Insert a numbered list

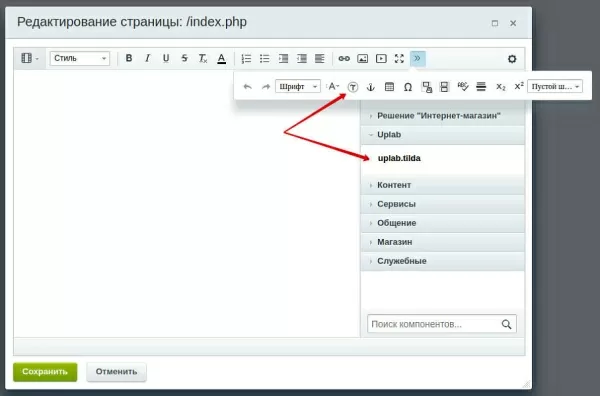click(246, 58)
